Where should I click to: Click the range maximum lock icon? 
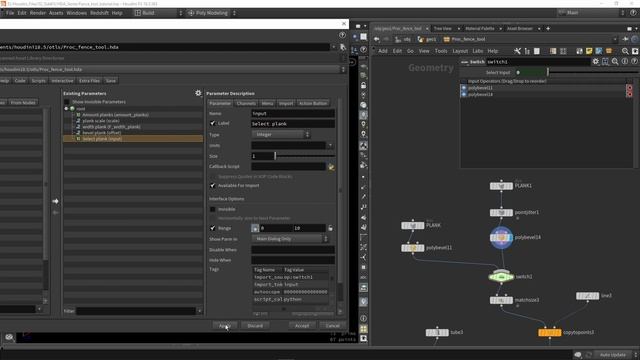330,228
